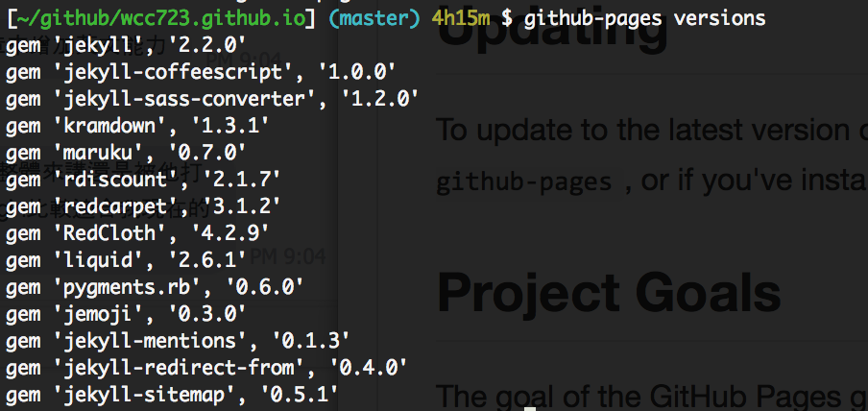Click the gem 'jekyll-mentions', '0.1.3' line
Image resolution: width=868 pixels, height=411 pixels.
pos(178,341)
